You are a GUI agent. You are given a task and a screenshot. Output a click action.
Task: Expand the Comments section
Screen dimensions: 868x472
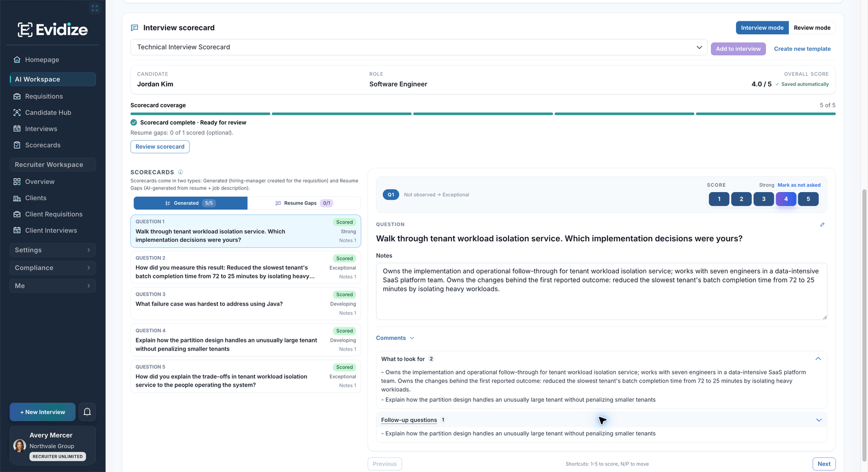395,338
